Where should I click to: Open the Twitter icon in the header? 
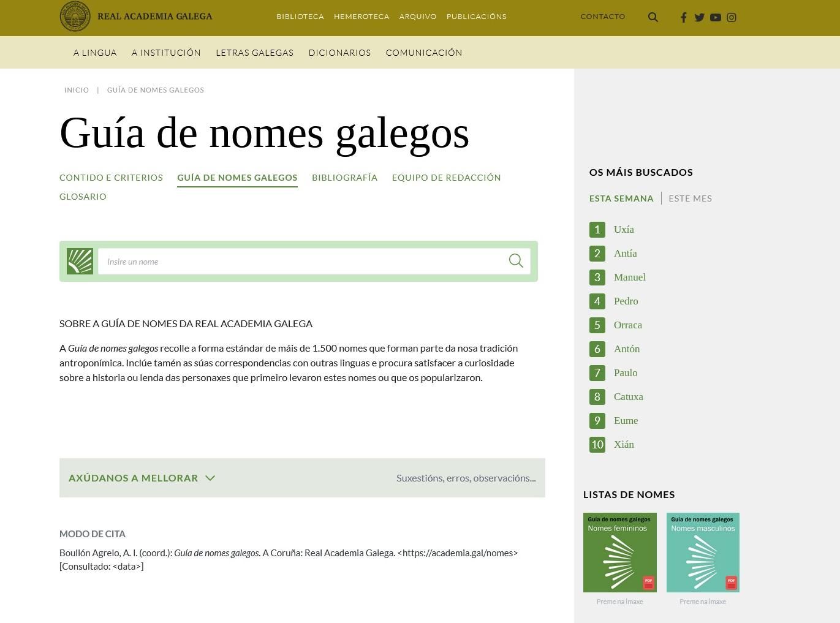coord(700,18)
